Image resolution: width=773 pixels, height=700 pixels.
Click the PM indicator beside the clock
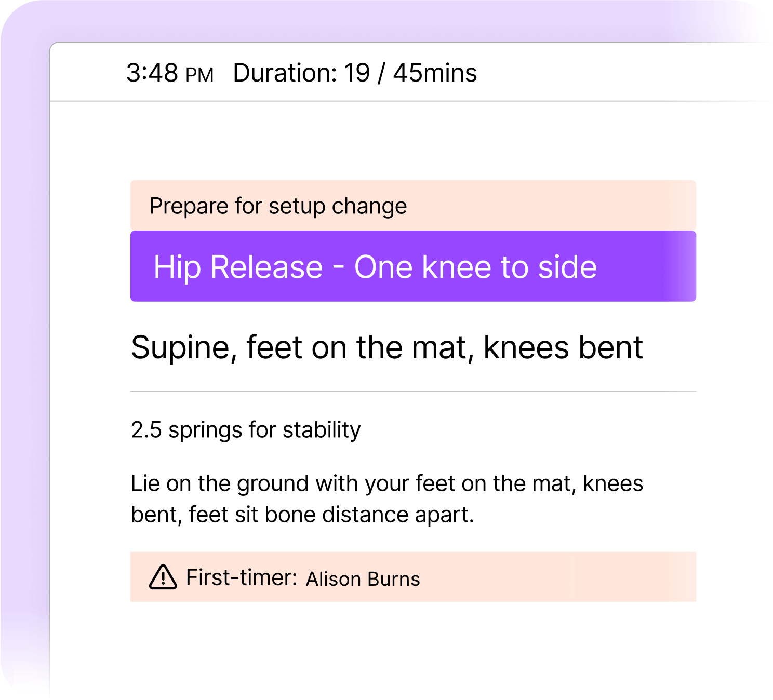(x=199, y=75)
